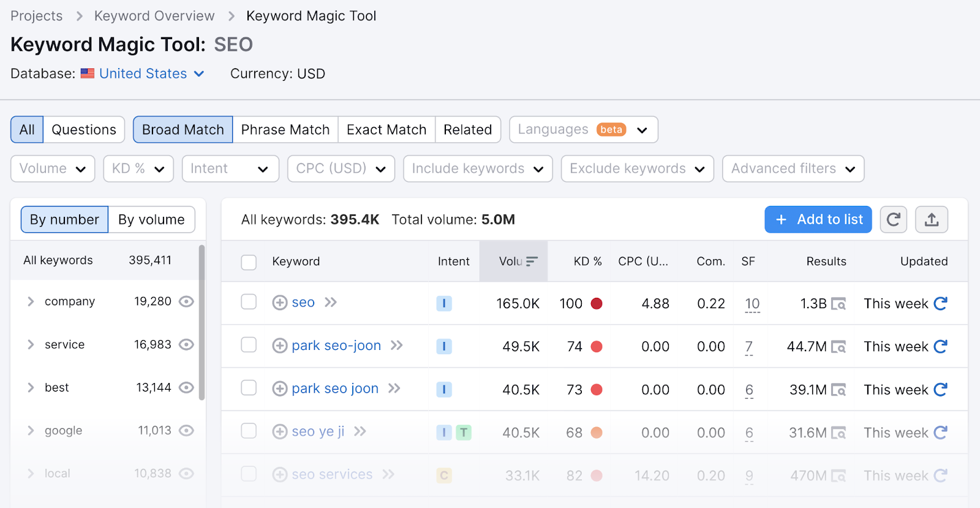Switch groups to By volume

[151, 219]
